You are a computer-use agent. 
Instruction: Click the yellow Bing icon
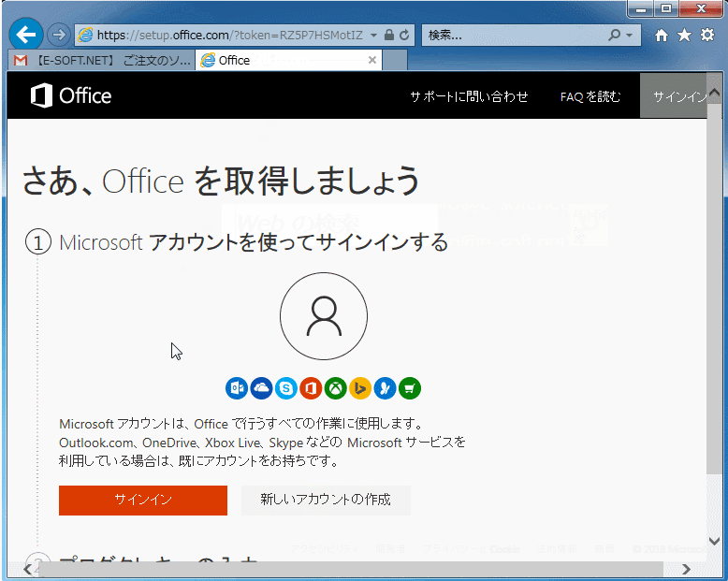pyautogui.click(x=360, y=388)
